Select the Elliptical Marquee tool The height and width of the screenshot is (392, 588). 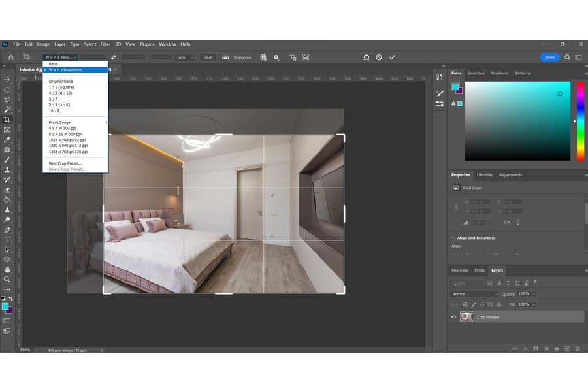(x=7, y=90)
